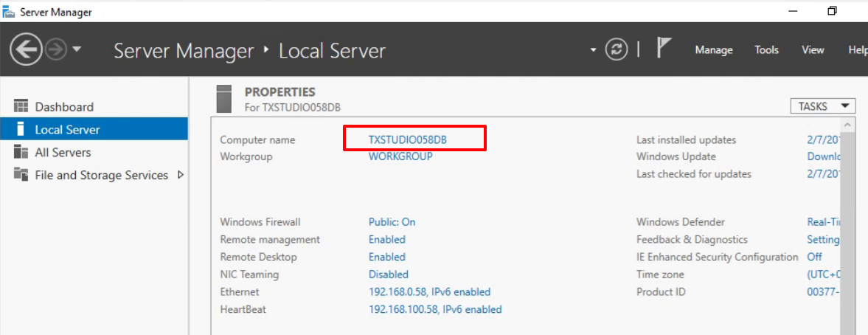Click the 'Server Manager' breadcrumb text
The image size is (868, 335).
(x=184, y=51)
